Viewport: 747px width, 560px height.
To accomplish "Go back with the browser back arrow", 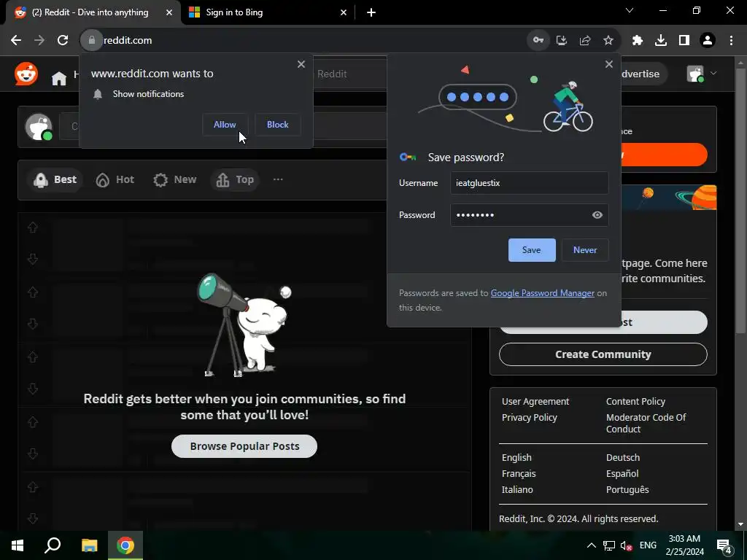I will click(16, 41).
